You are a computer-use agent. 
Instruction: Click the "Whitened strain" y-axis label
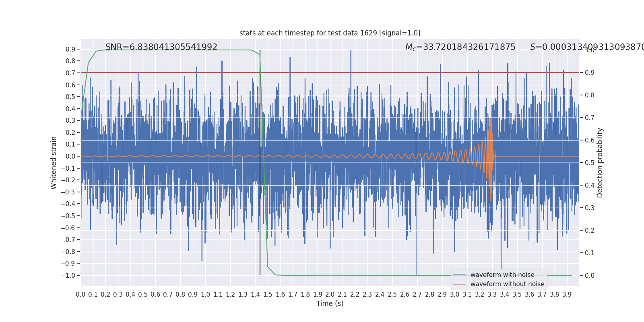[54, 163]
